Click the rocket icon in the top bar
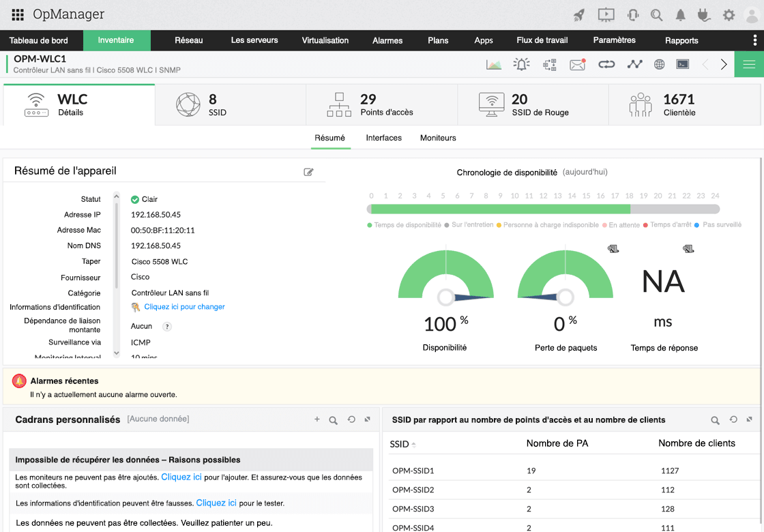Image resolution: width=764 pixels, height=532 pixels. point(579,14)
